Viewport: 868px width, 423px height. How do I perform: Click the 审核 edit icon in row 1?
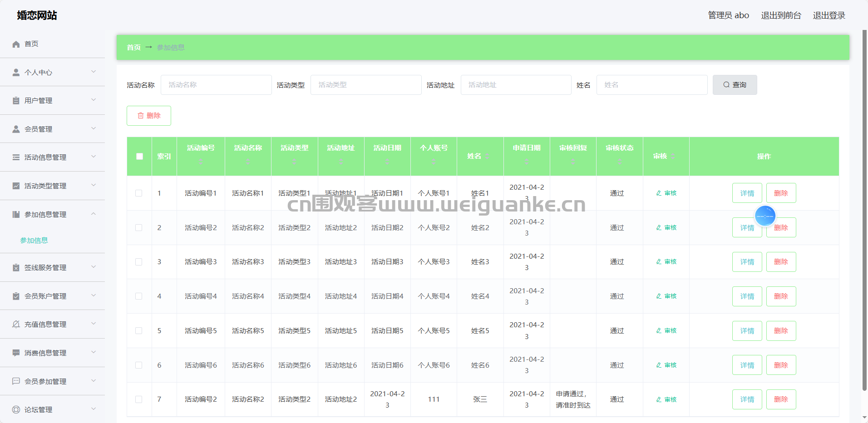click(x=659, y=193)
